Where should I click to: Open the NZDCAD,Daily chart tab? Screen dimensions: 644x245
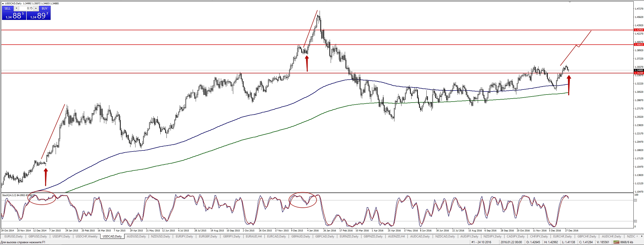tap(445, 236)
